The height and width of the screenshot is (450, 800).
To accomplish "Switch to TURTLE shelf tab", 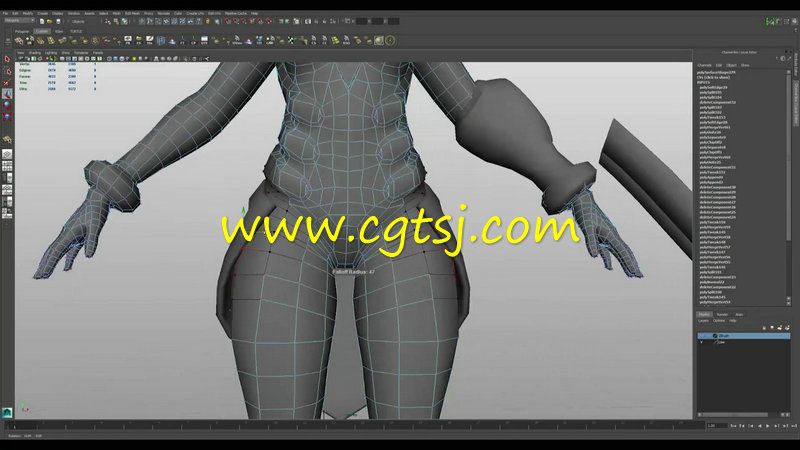I will tap(76, 31).
